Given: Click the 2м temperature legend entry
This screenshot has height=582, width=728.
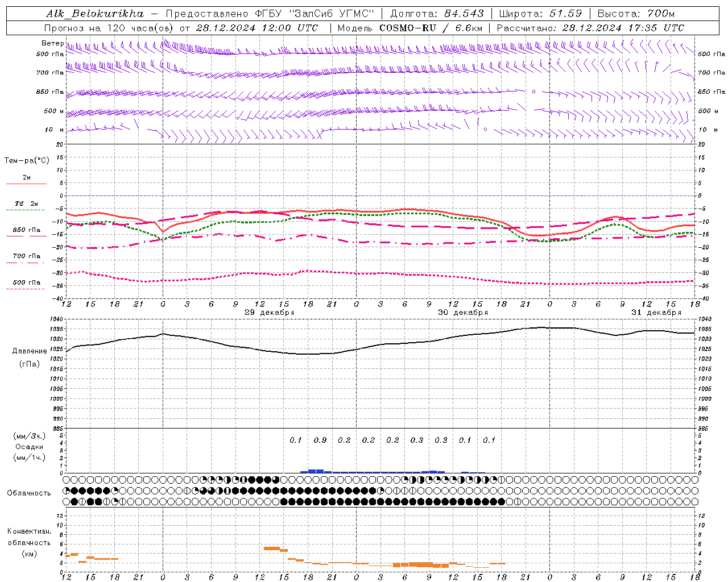Looking at the screenshot, I should [27, 178].
